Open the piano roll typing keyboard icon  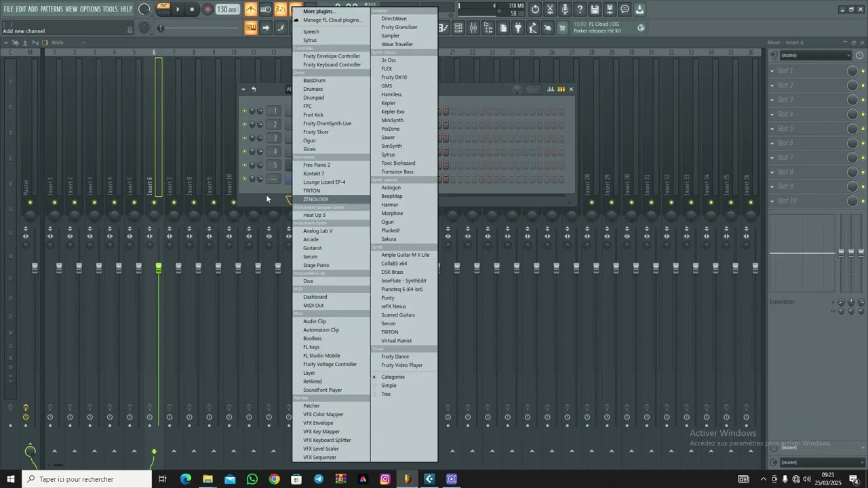(x=251, y=28)
